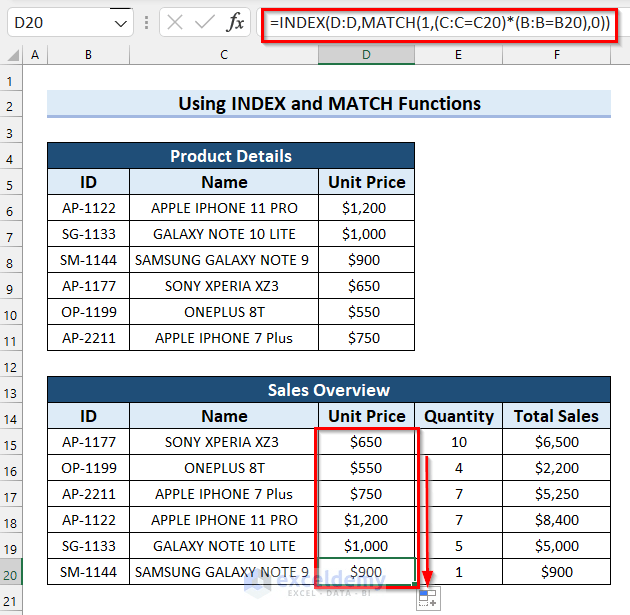Screen dimensions: 630x615
Task: Click the Select All corner triangle
Action: click(x=13, y=55)
